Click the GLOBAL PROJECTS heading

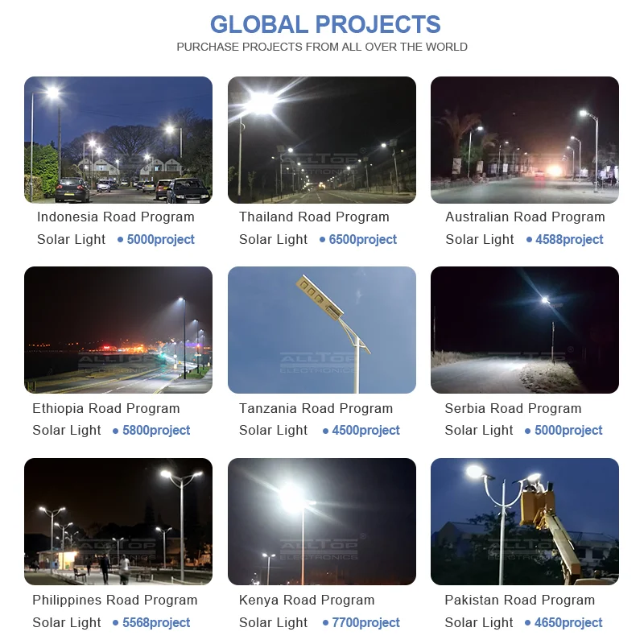325,24
